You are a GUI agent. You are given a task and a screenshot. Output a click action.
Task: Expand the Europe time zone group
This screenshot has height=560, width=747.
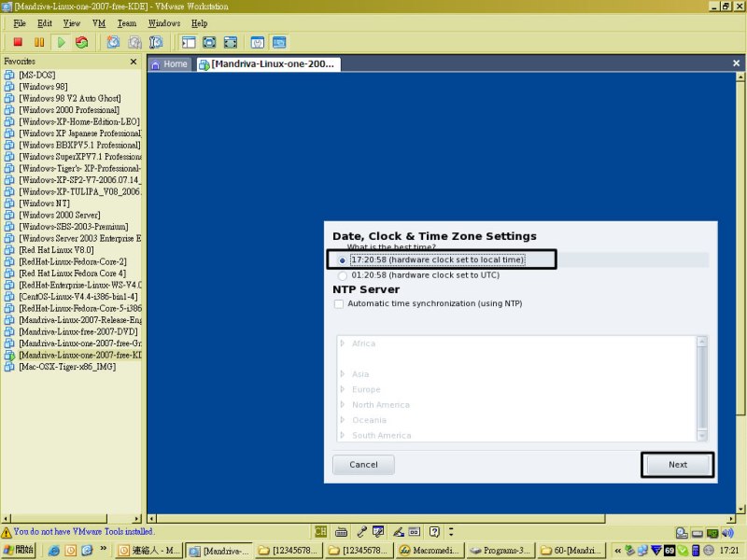[x=342, y=389]
